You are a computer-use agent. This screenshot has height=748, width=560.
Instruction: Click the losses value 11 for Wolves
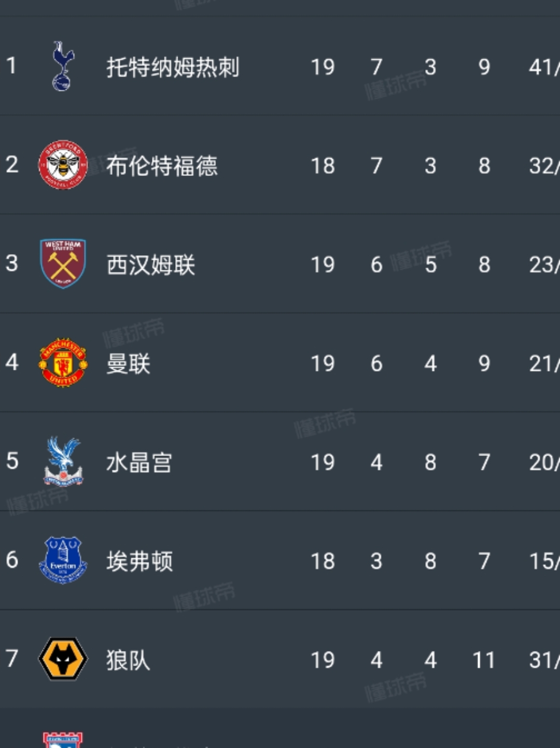(x=484, y=659)
